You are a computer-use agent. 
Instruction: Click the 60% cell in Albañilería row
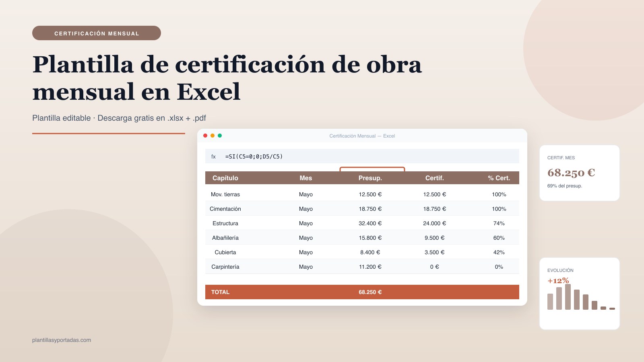pyautogui.click(x=499, y=238)
